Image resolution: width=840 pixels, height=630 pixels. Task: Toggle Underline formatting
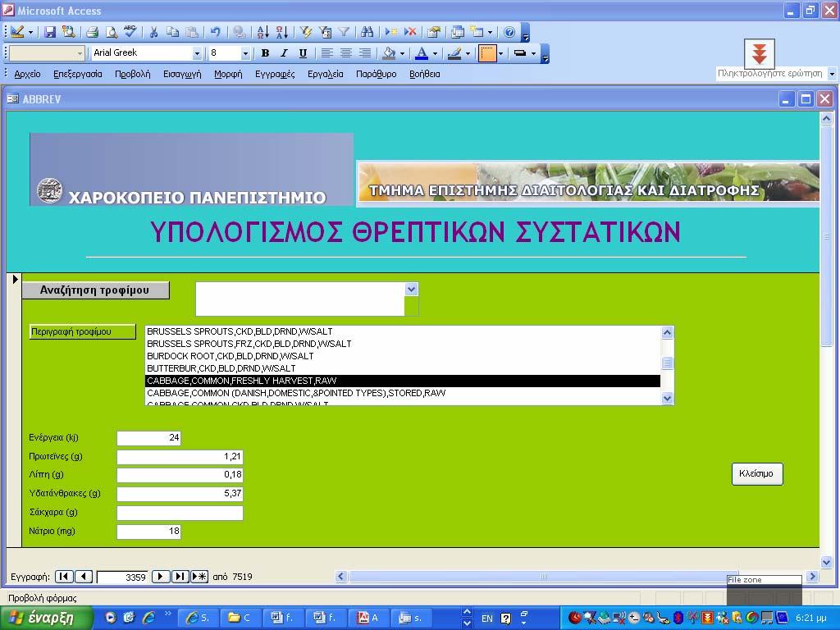tap(303, 53)
